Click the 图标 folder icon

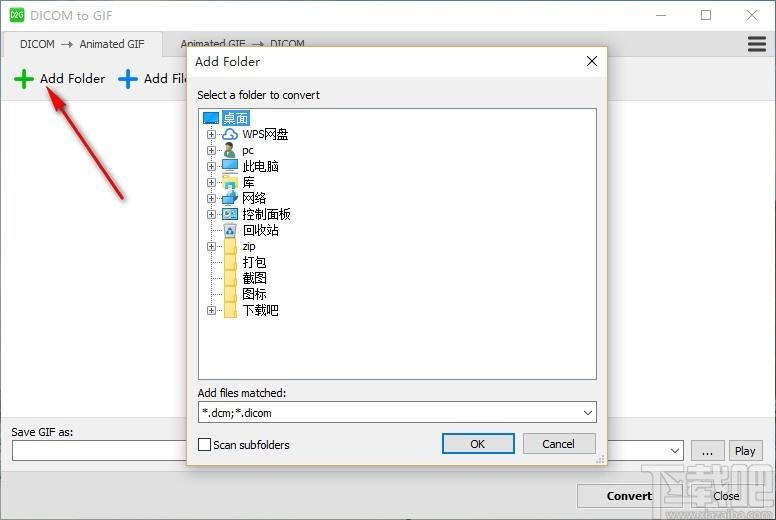coord(230,294)
